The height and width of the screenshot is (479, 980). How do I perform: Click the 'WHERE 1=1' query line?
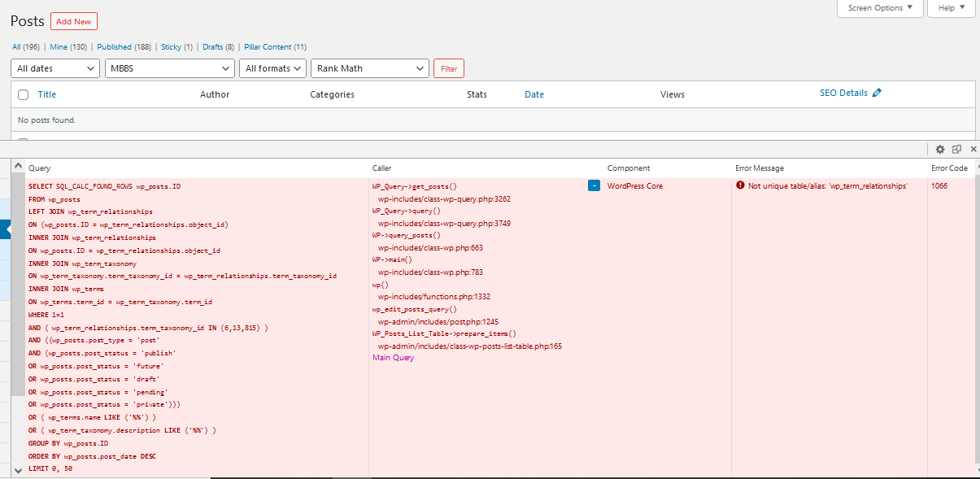(46, 314)
